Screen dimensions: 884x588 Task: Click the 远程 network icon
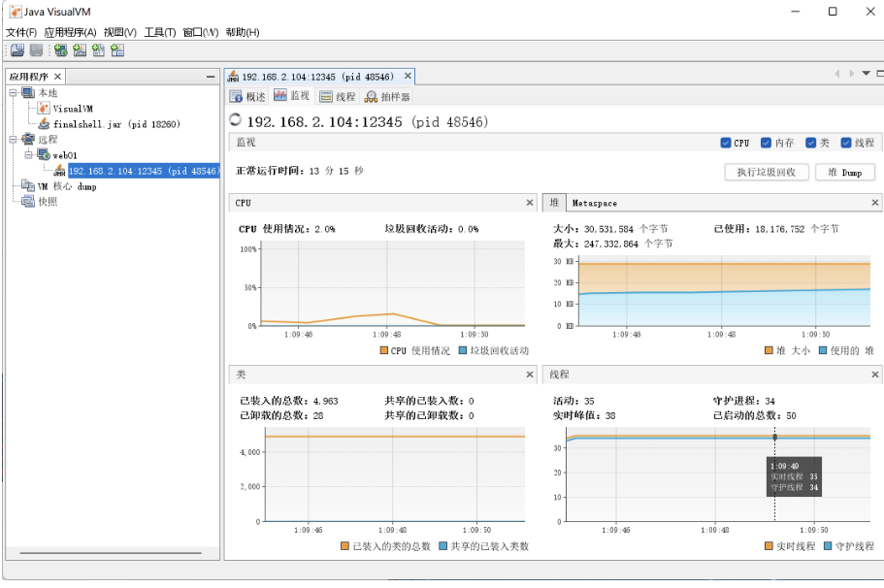(28, 139)
